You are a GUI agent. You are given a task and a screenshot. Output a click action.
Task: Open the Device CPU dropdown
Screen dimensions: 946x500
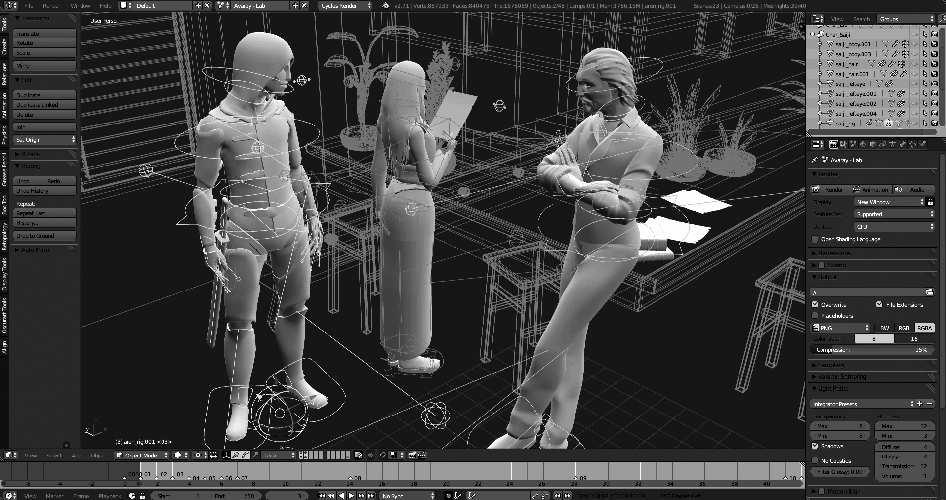[894, 227]
